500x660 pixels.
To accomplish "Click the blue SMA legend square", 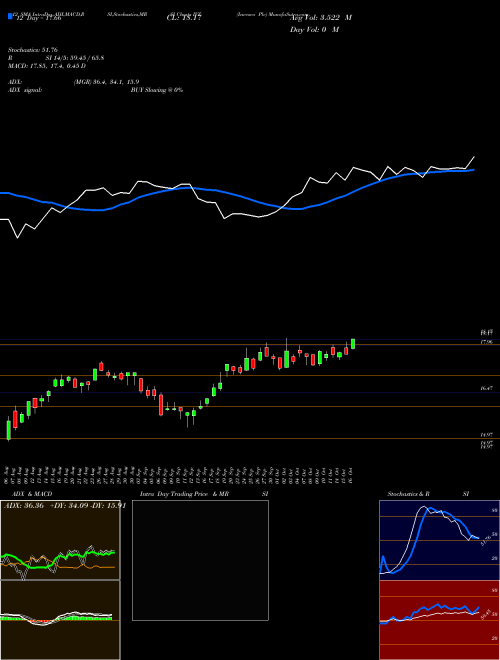I will pos(10,16).
